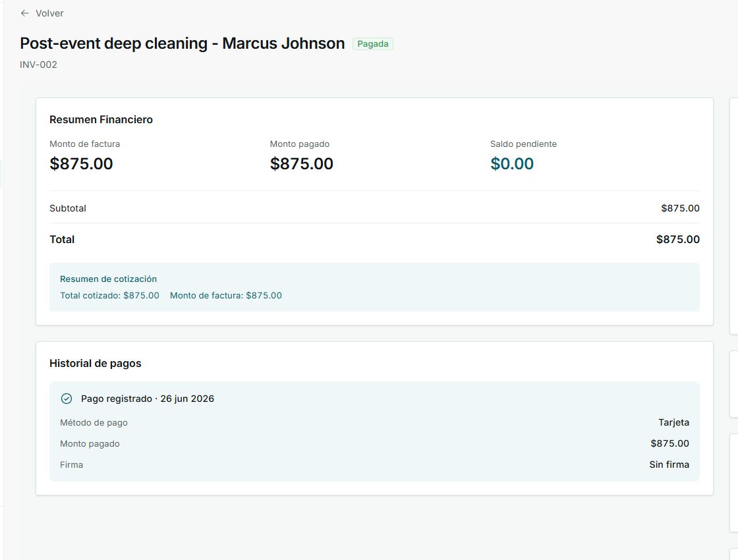Select invoice number INV-002
Screen dimensions: 738x560
pos(39,65)
